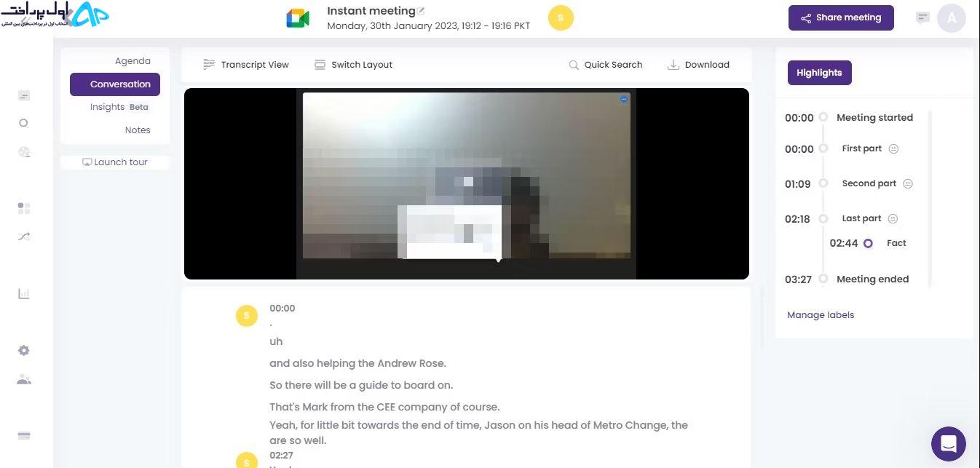This screenshot has width=980, height=468.
Task: Click the Google Meet logo icon
Action: 298,18
